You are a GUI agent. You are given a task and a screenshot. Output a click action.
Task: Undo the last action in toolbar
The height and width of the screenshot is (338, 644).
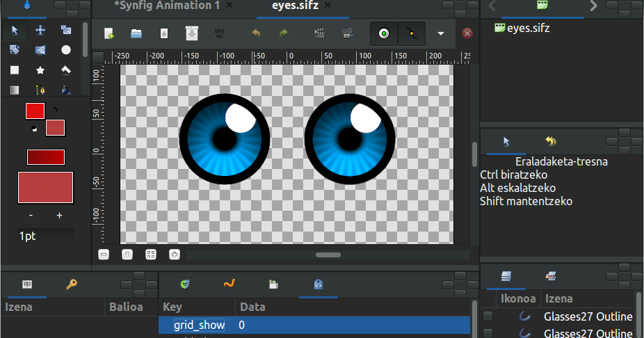pos(256,33)
